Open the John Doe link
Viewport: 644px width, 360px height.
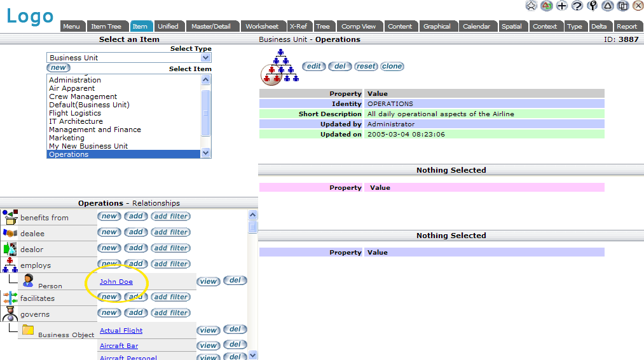(x=116, y=282)
